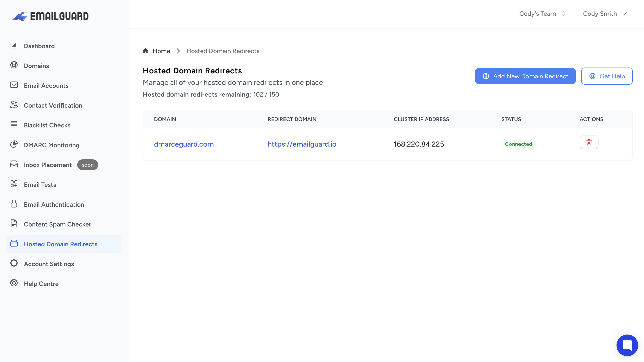Click the Account Settings gear icon
644x362 pixels.
coord(14,263)
